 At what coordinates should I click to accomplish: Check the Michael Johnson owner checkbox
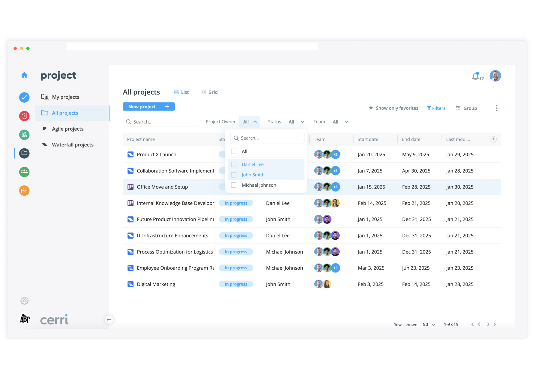point(234,185)
